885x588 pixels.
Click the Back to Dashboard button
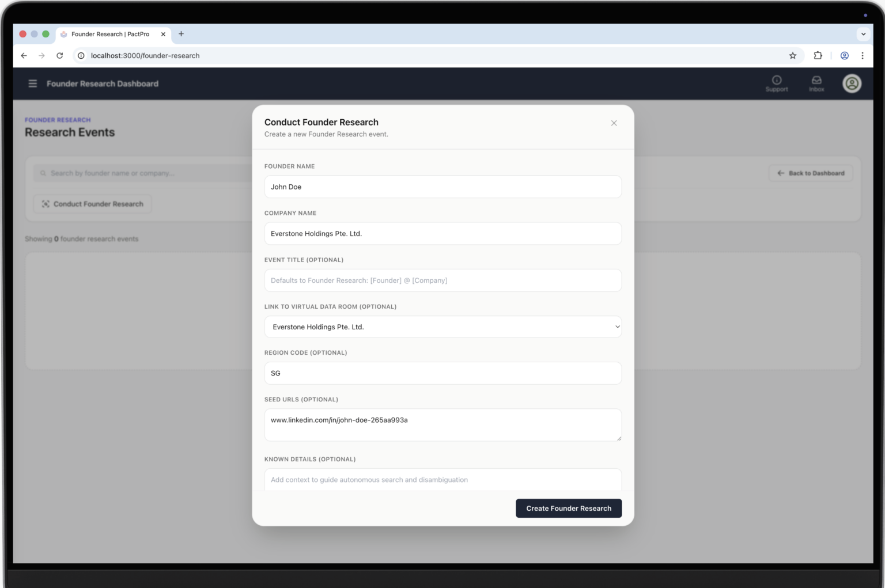pyautogui.click(x=811, y=173)
